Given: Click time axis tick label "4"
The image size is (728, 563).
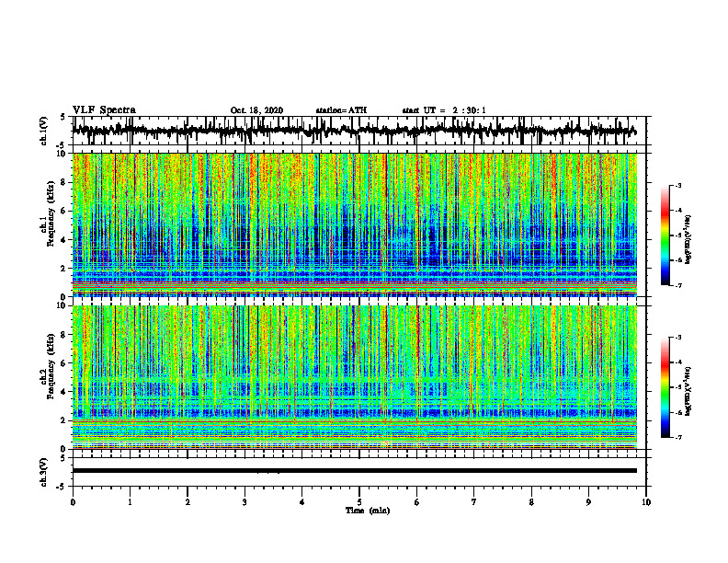Looking at the screenshot, I should coord(302,502).
